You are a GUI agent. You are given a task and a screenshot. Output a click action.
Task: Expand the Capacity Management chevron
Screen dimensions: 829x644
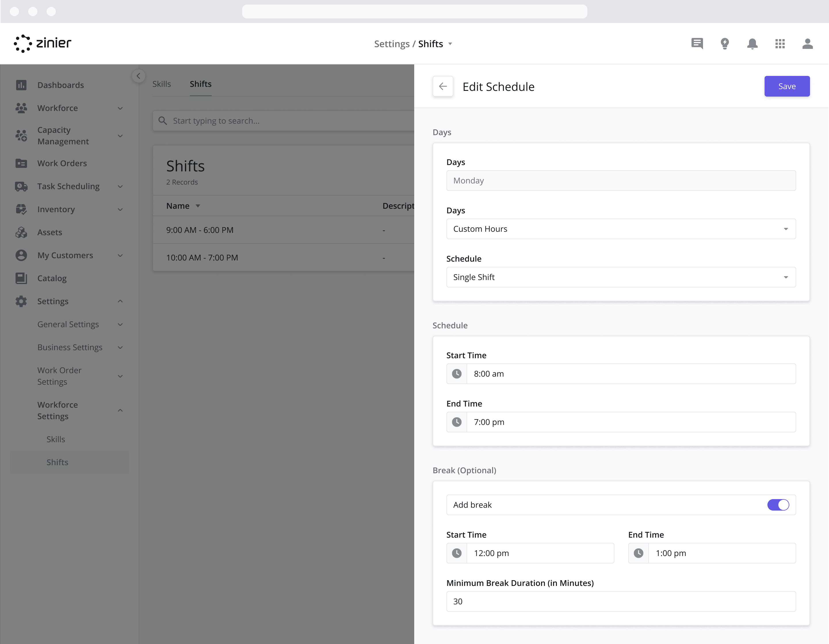120,135
